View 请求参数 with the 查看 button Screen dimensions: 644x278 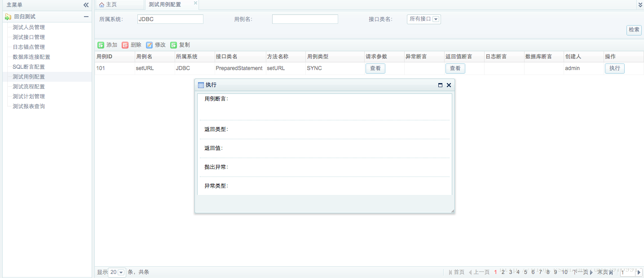[375, 68]
